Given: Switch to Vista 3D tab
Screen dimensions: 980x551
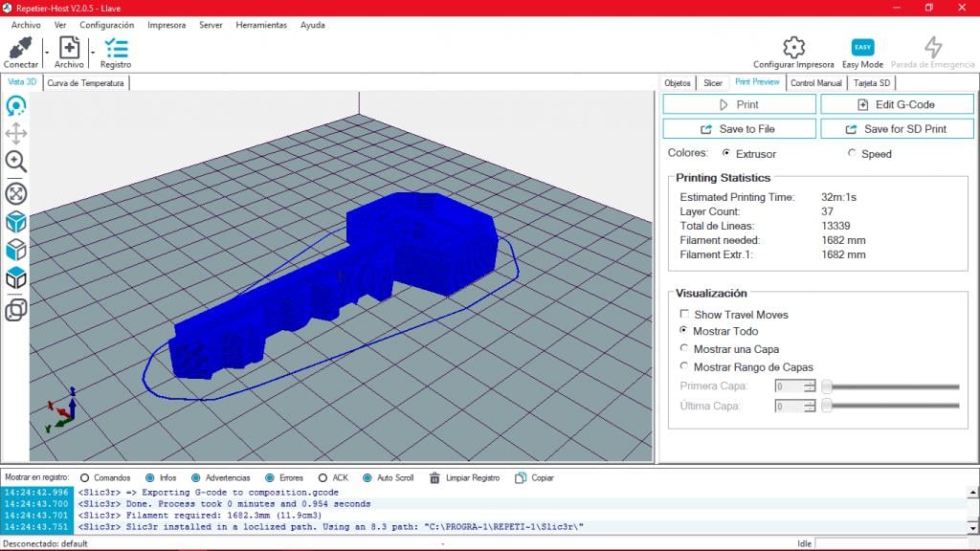Looking at the screenshot, I should (22, 82).
